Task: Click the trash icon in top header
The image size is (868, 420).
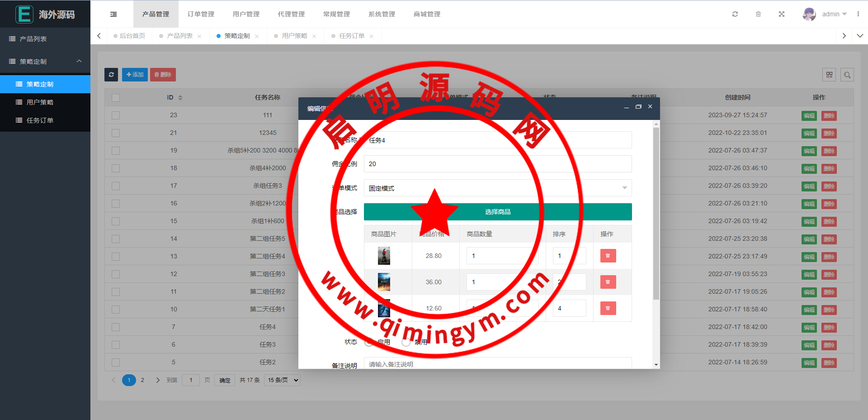Action: point(758,14)
